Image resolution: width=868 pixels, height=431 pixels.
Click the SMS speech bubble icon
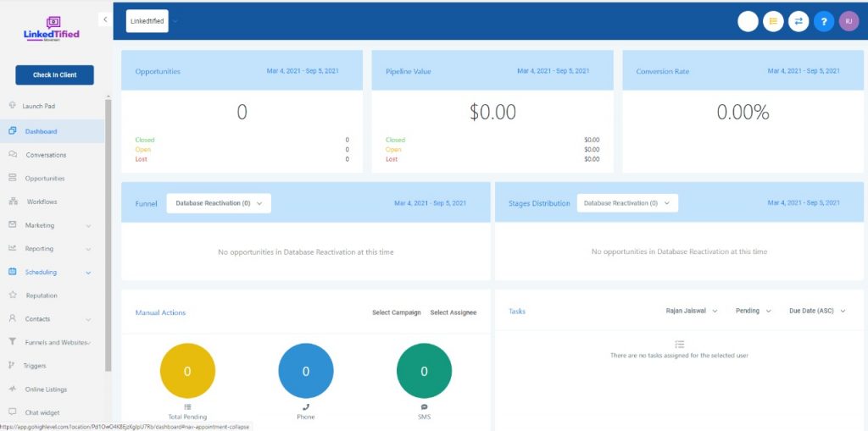click(x=424, y=406)
